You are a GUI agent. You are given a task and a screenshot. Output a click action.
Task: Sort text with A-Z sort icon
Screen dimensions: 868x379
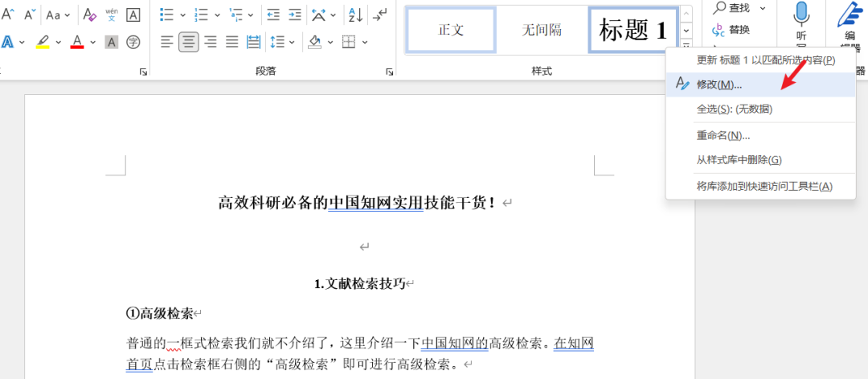pyautogui.click(x=355, y=14)
